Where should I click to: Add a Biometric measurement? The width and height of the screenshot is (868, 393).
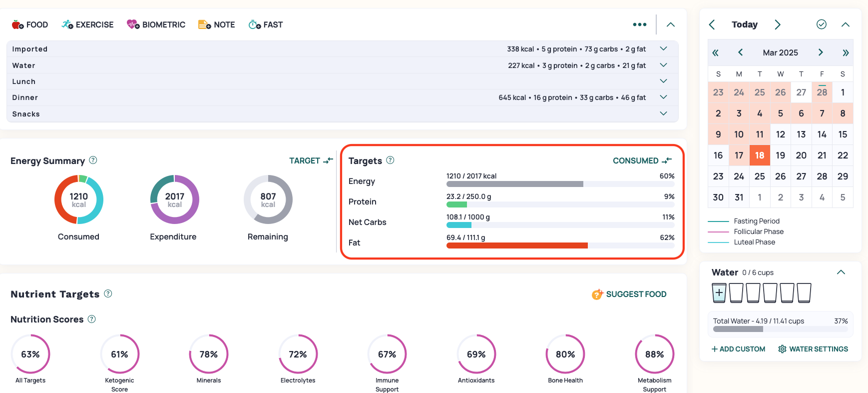pos(156,24)
